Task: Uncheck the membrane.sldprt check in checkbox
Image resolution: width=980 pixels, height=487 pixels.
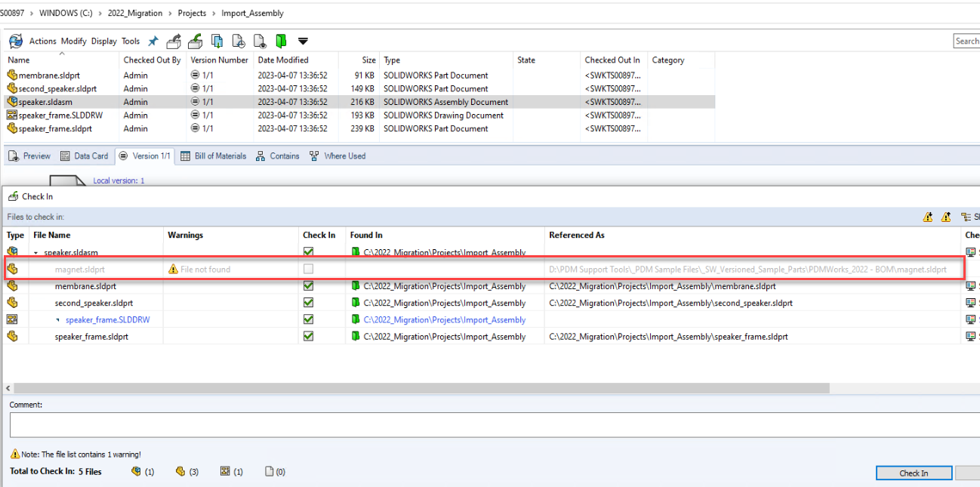Action: pos(307,285)
